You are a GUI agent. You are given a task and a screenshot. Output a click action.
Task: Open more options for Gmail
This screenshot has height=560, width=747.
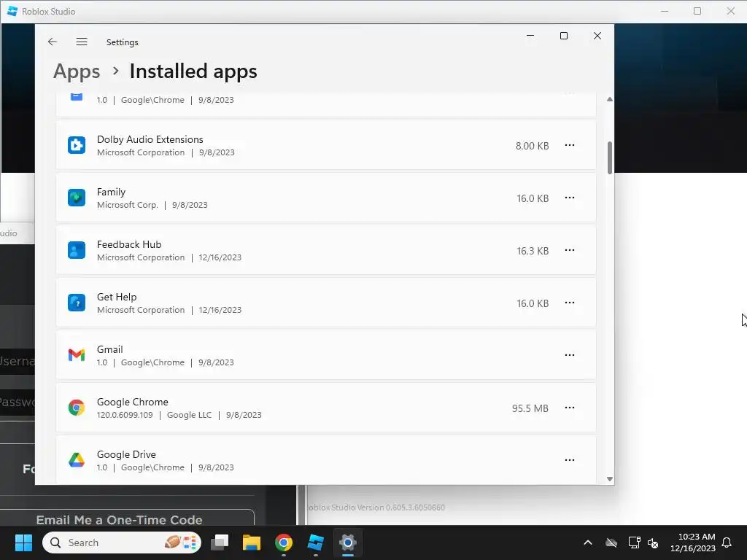tap(569, 355)
